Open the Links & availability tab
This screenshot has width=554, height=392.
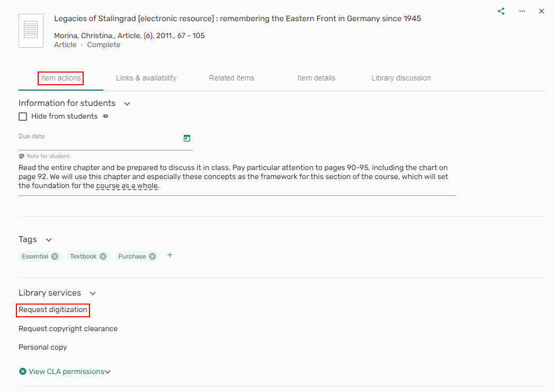point(146,78)
